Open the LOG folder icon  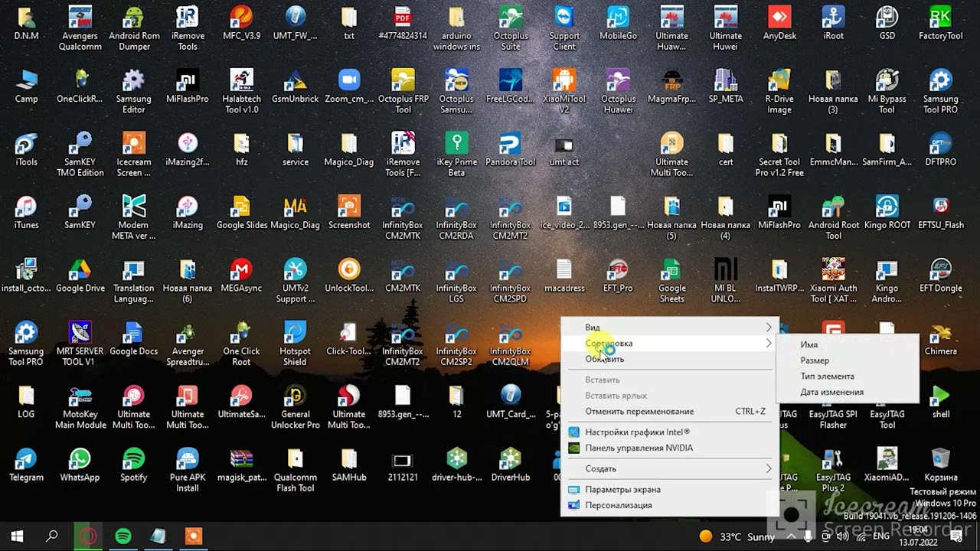(26, 400)
